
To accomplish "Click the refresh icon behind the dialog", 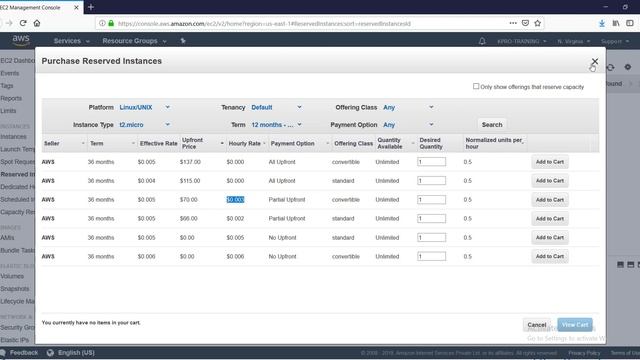I will coord(611,67).
